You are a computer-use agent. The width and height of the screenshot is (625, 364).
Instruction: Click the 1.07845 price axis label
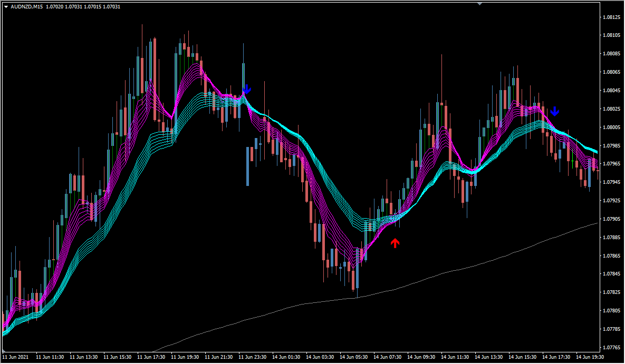(x=611, y=274)
